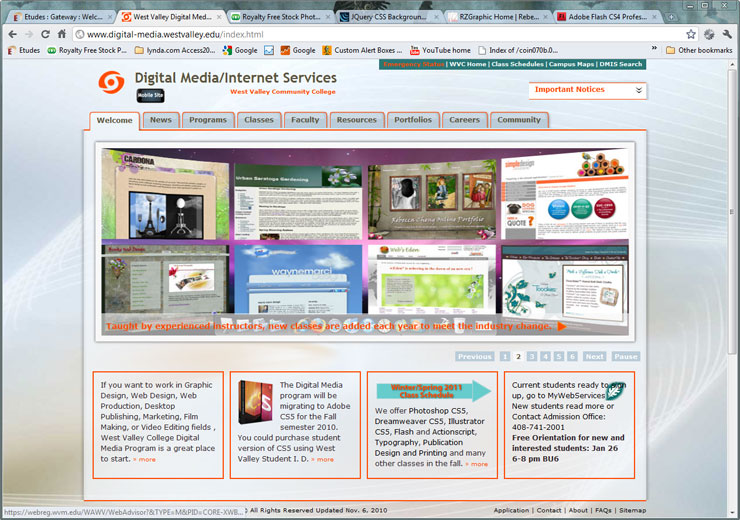The height and width of the screenshot is (520, 740).
Task: Open the Royalty Free Stock P... bookmark
Action: [x=87, y=50]
